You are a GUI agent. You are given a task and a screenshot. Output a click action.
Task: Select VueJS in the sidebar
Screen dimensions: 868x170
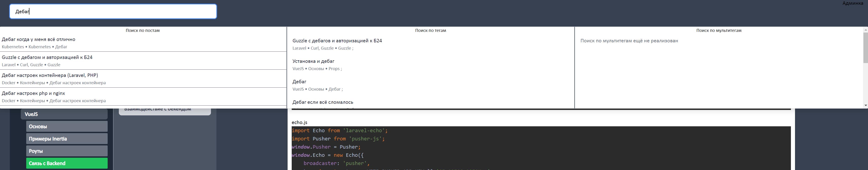pyautogui.click(x=64, y=114)
